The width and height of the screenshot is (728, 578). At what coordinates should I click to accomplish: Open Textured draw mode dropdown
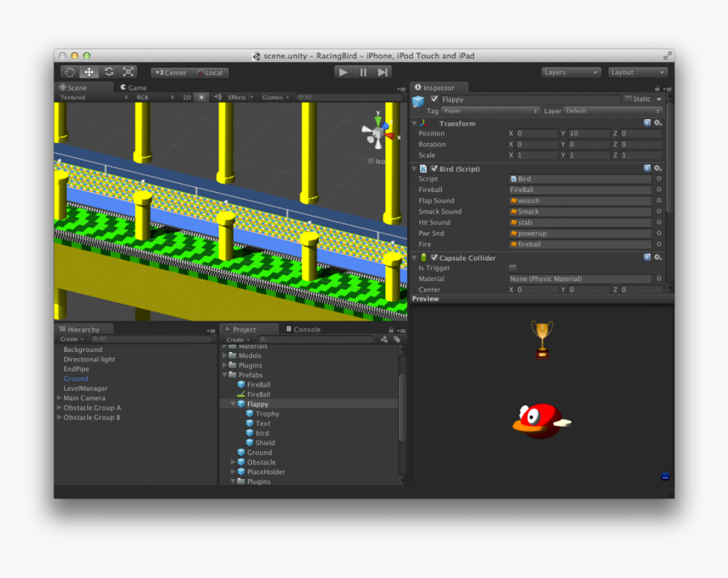click(93, 97)
